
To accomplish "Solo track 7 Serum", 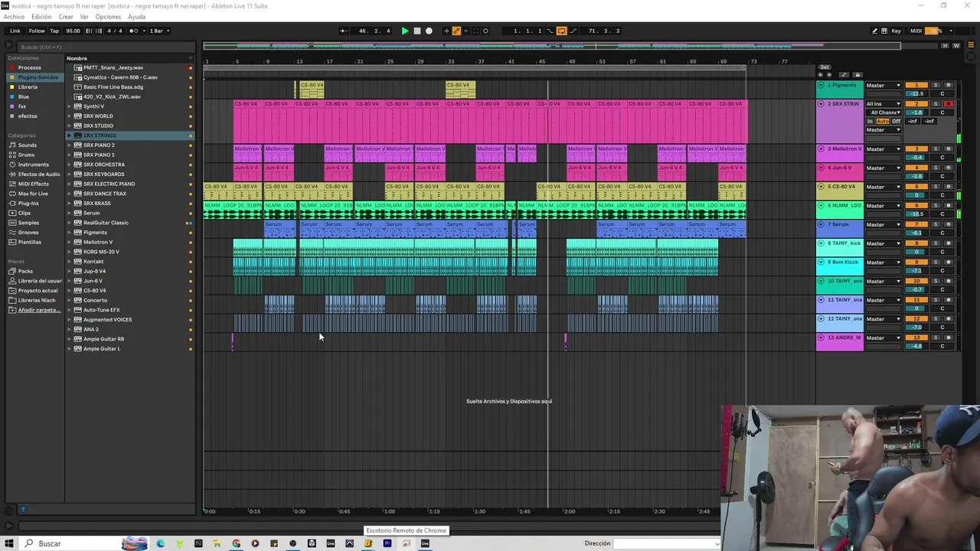I will coord(935,224).
